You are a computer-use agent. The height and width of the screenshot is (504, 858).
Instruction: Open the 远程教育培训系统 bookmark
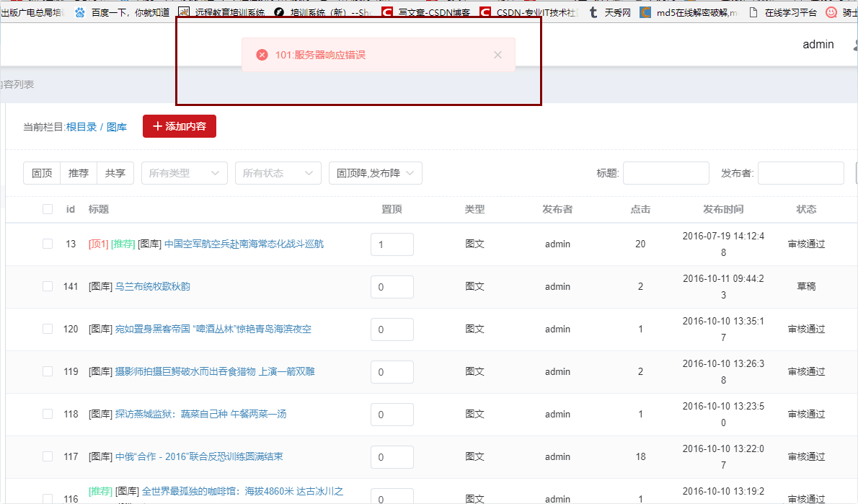click(x=222, y=12)
